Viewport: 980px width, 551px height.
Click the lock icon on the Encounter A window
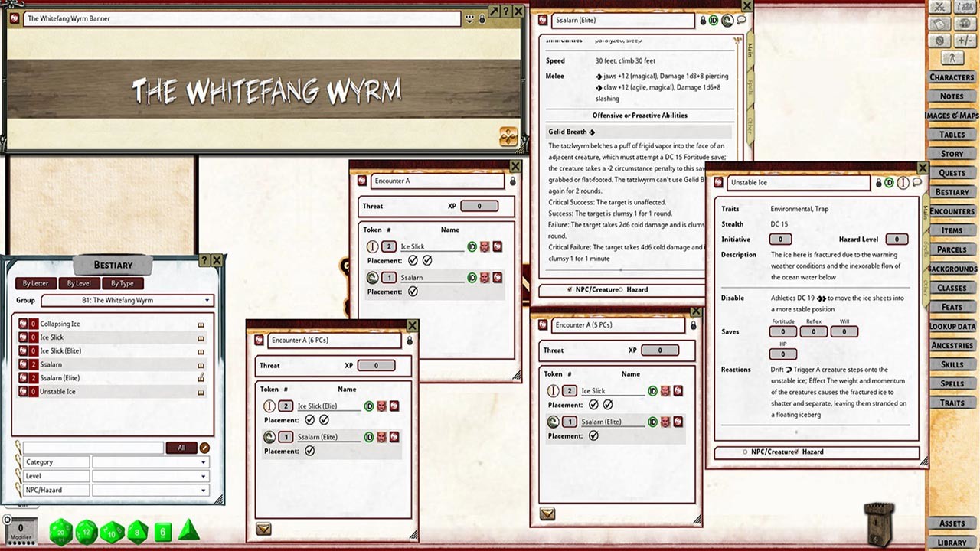coord(512,181)
